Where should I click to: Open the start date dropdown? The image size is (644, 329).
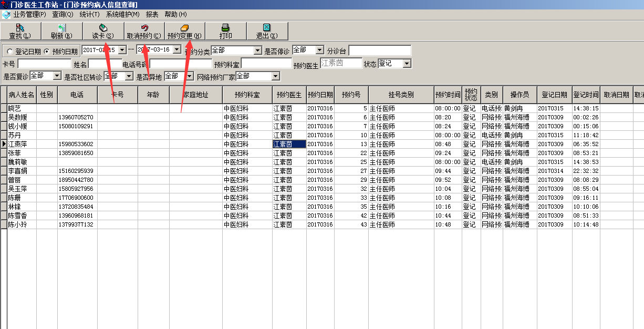(x=122, y=49)
